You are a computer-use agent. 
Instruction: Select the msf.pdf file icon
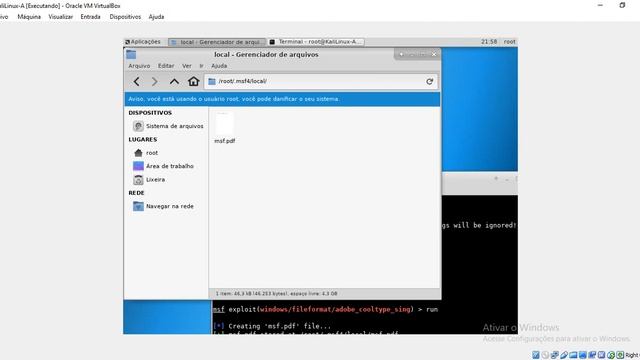(224, 124)
